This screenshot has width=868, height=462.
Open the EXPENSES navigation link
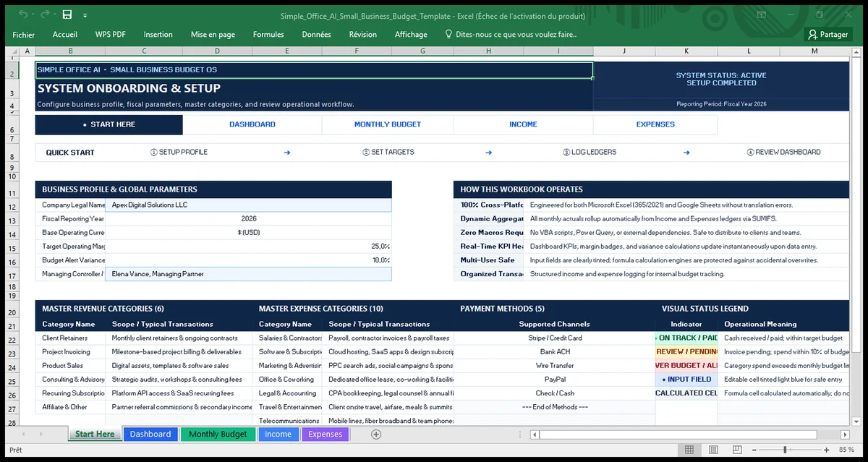coord(655,124)
